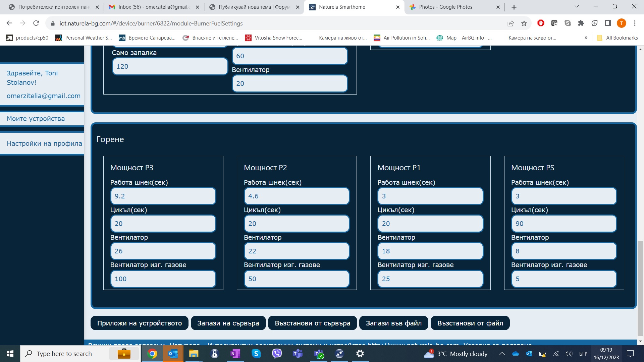Click Запази на сървъра button
This screenshot has height=362, width=644.
pos(228,323)
